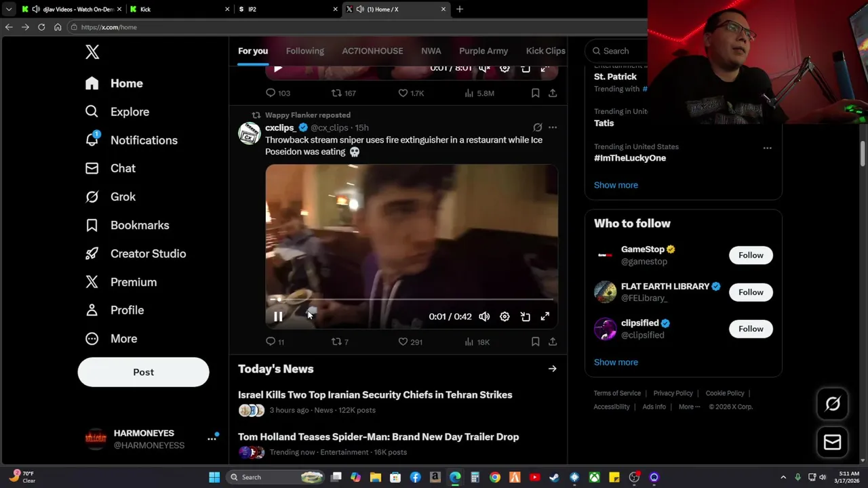The image size is (868, 488).
Task: View analytics of the cxclips_ post
Action: coord(477,342)
